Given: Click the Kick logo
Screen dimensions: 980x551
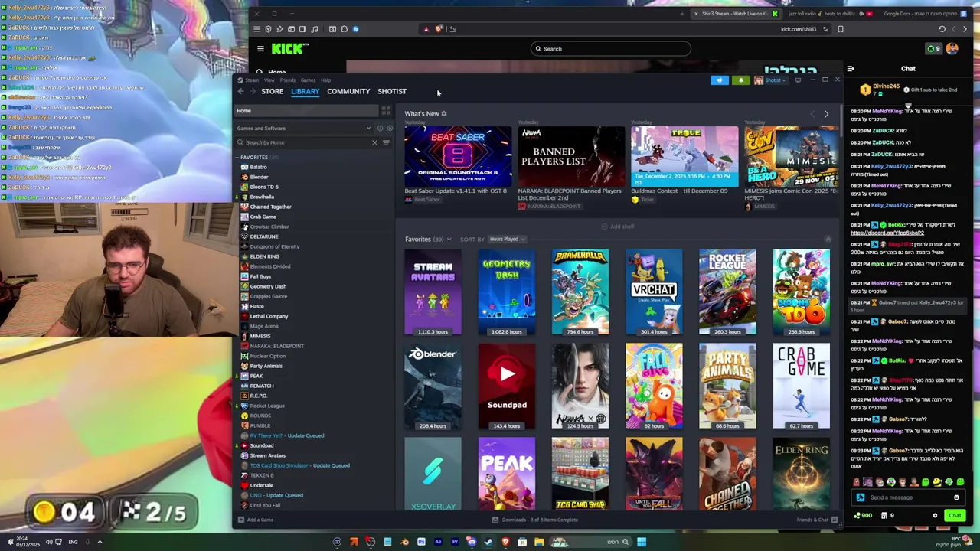Looking at the screenshot, I should tap(290, 48).
